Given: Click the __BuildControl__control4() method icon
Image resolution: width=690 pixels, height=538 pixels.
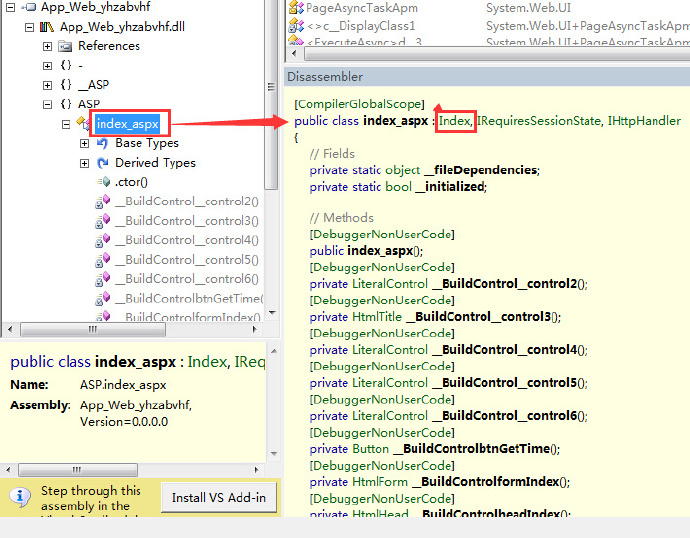Looking at the screenshot, I should tap(103, 240).
